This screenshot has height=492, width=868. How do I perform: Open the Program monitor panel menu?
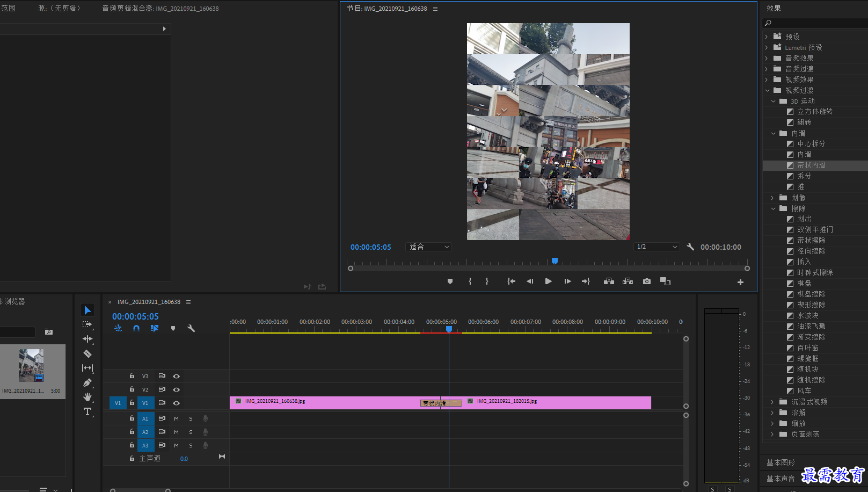(x=435, y=9)
